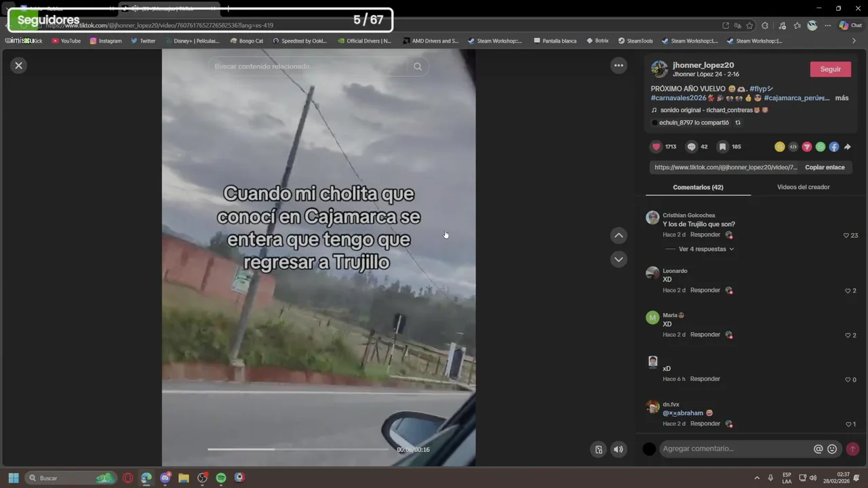Expand 'Ver 4 respuestas' under Cristhian's comment
The height and width of the screenshot is (488, 868).
pyautogui.click(x=706, y=249)
